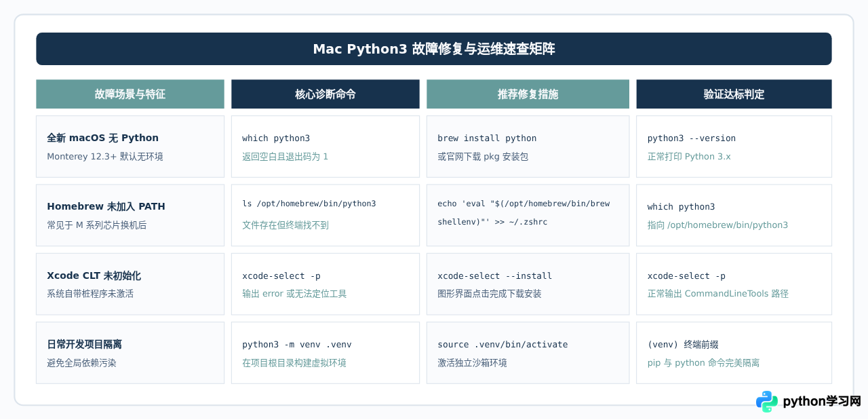Viewport: 868px width, 420px height.
Task: Click '系统自带桩程序未激活' text
Action: pyautogui.click(x=90, y=294)
